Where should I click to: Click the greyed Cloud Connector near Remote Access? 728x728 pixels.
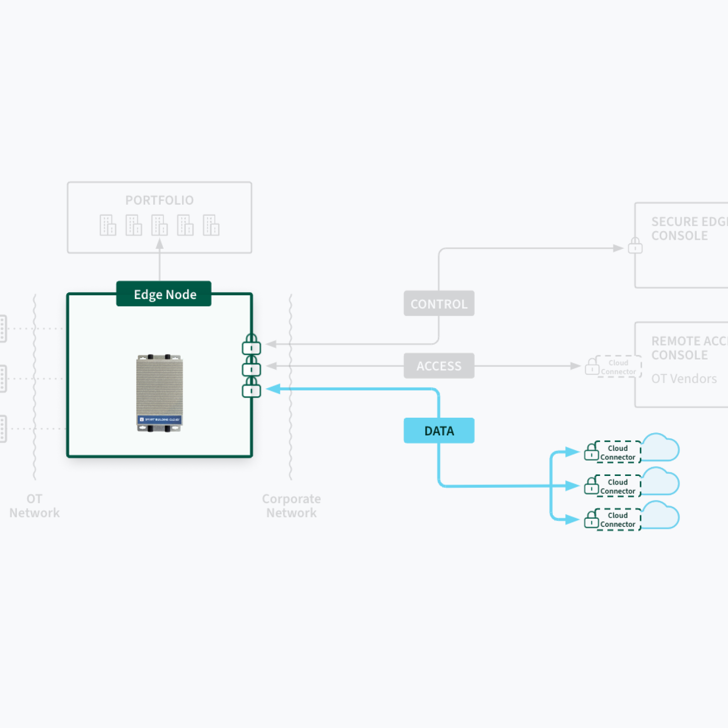pos(618,367)
